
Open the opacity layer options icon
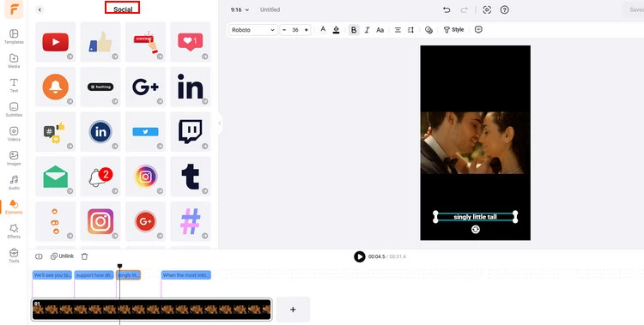[x=428, y=29]
